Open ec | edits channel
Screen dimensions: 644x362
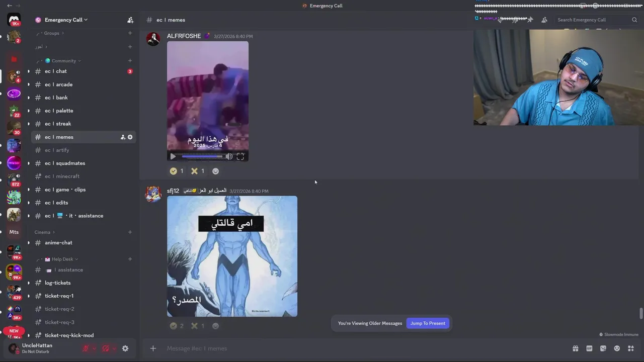point(84,203)
